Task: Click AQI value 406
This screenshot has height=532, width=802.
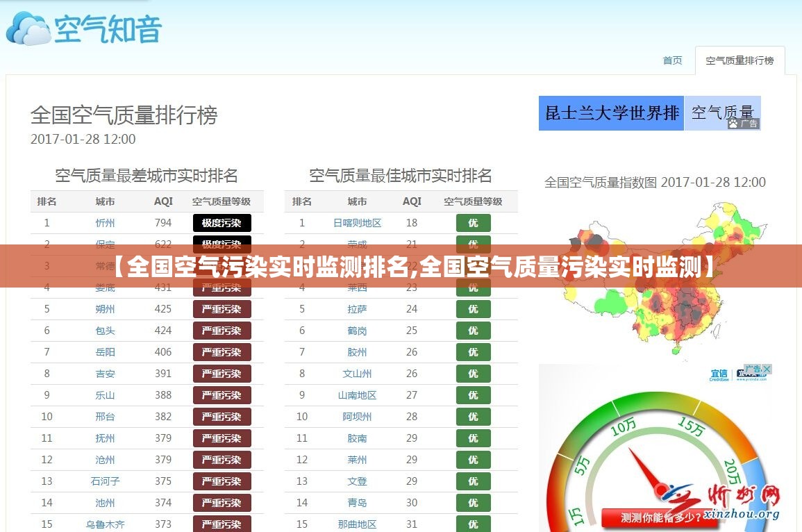Action: [163, 352]
